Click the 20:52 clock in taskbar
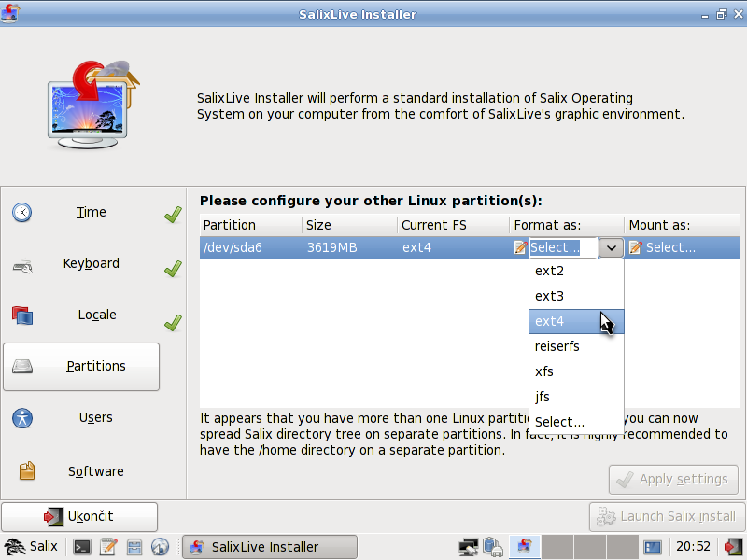Viewport: 747px width, 560px height. (693, 547)
